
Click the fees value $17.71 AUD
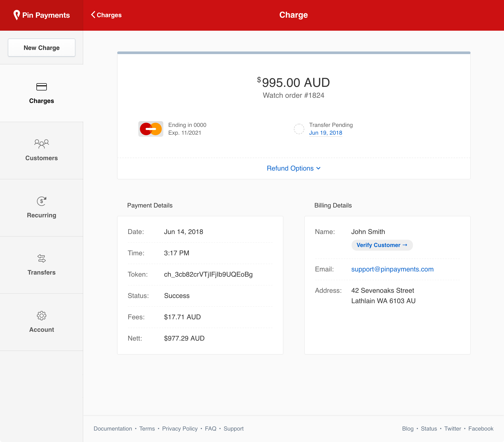(x=182, y=317)
